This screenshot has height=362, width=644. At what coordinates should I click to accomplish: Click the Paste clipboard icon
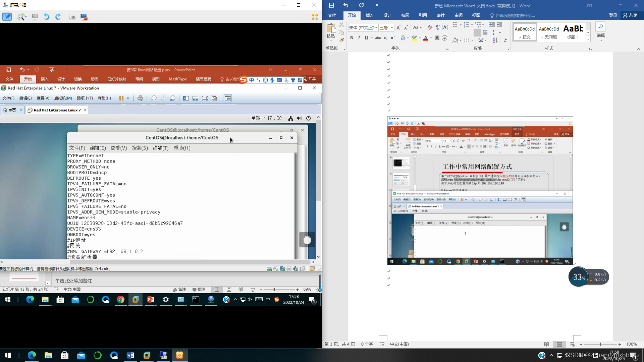pyautogui.click(x=331, y=28)
